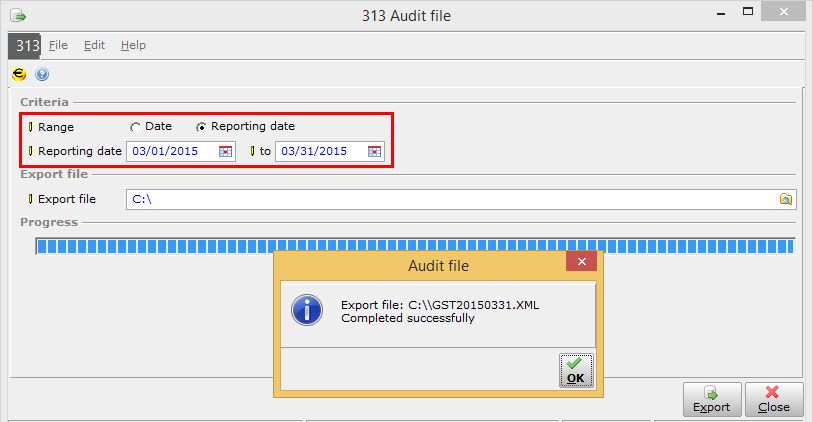Viewport: 813px width, 422px height.
Task: Close the Audit file popup with X
Action: 581,263
